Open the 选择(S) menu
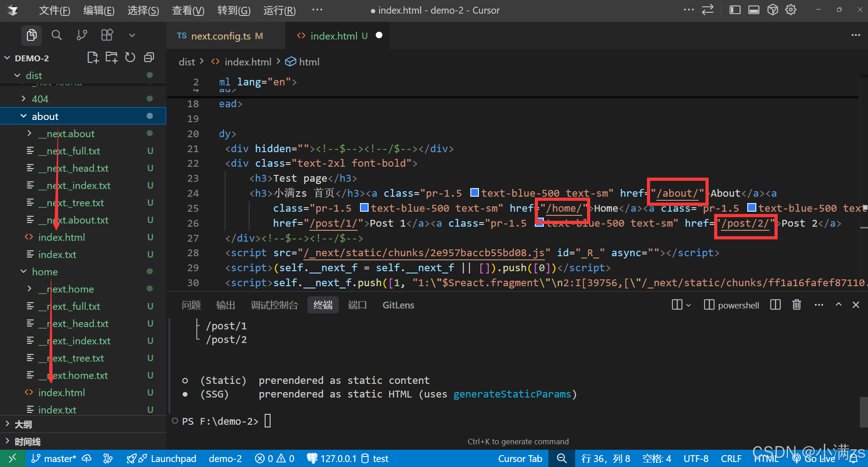 pyautogui.click(x=143, y=10)
